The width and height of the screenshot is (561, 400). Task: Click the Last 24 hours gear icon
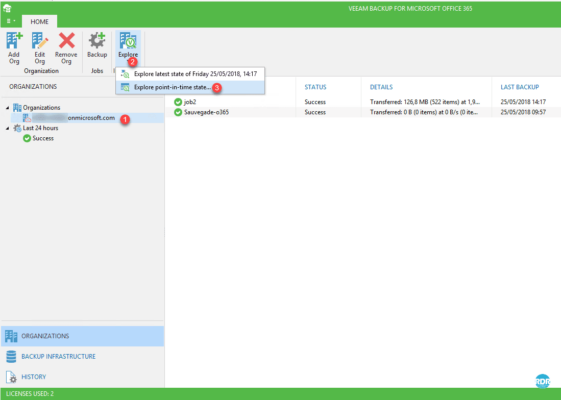pyautogui.click(x=17, y=128)
